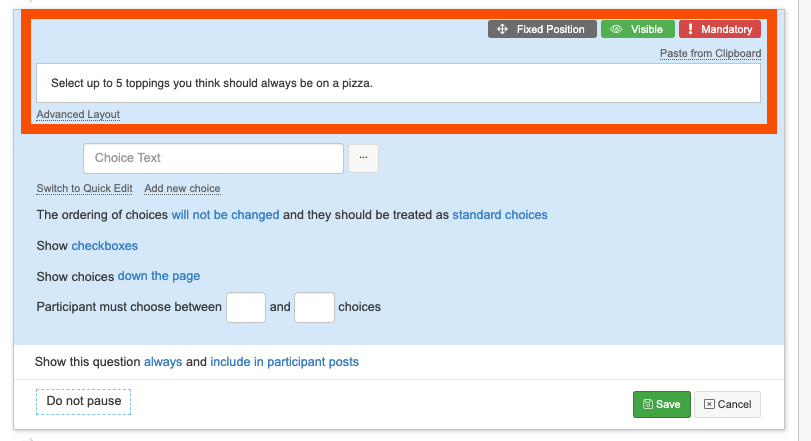Toggle the green Visible eye badge

pos(637,30)
